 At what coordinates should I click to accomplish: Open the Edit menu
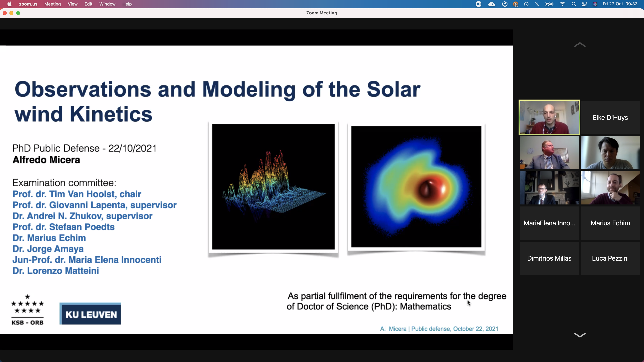pyautogui.click(x=88, y=4)
